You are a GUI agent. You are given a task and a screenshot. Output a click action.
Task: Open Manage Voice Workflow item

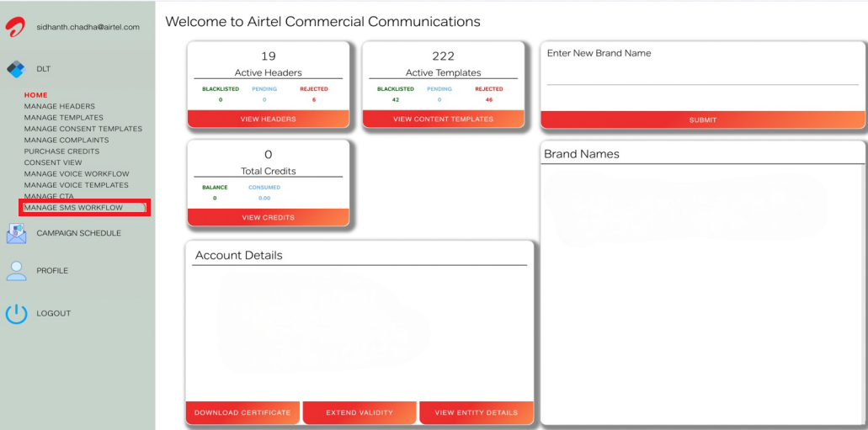click(x=77, y=174)
